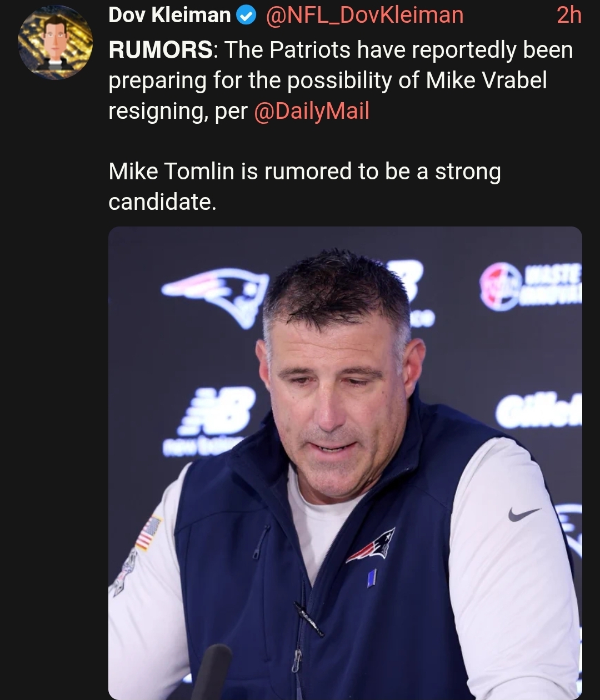Viewport: 600px width, 700px height.
Task: Open the @NFL_DovKleiman handle
Action: [364, 16]
